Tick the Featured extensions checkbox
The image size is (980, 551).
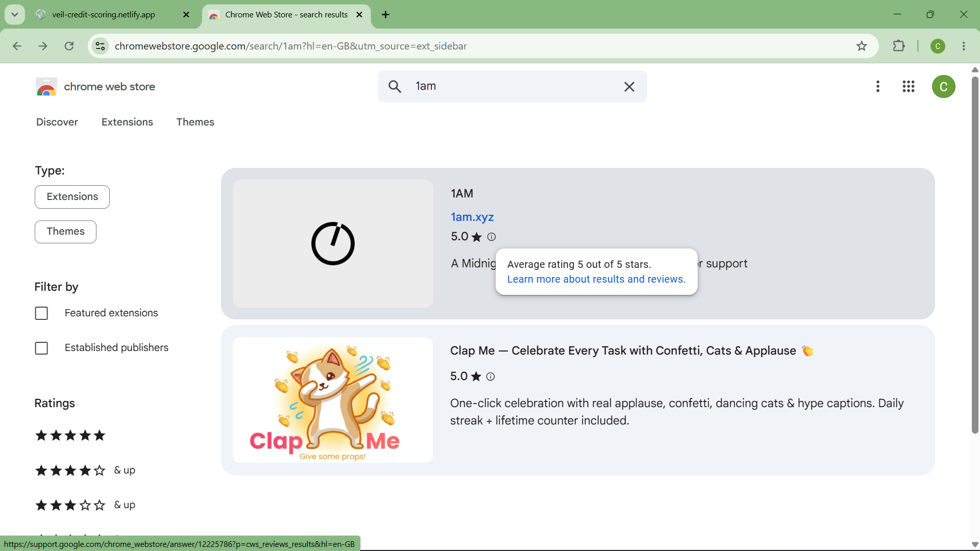click(x=41, y=313)
